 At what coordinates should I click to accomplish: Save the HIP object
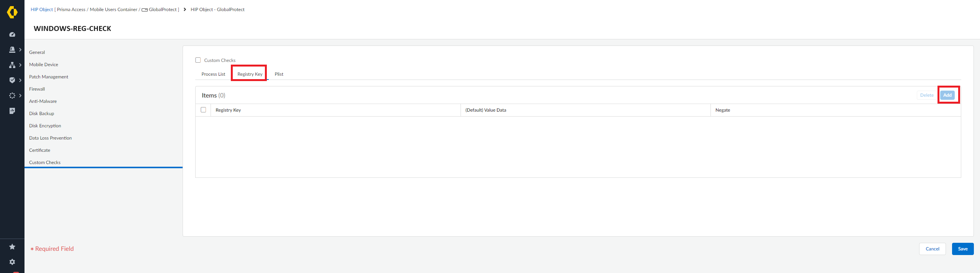963,249
